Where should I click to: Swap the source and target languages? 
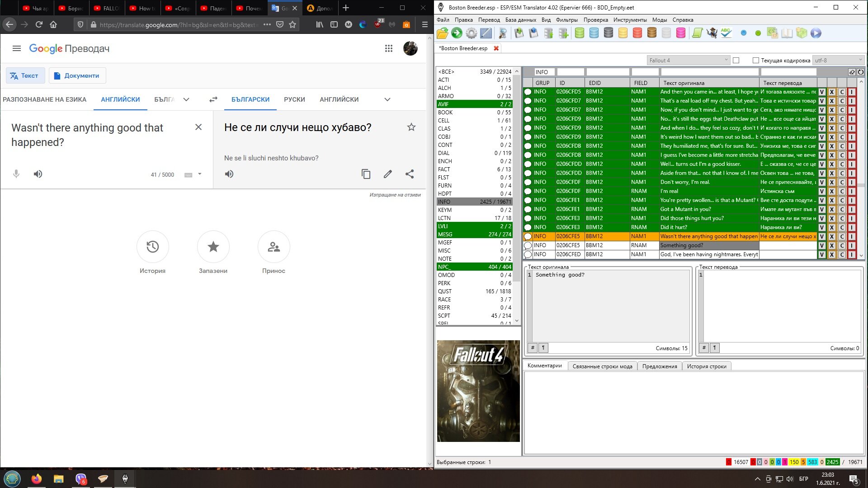pos(213,99)
